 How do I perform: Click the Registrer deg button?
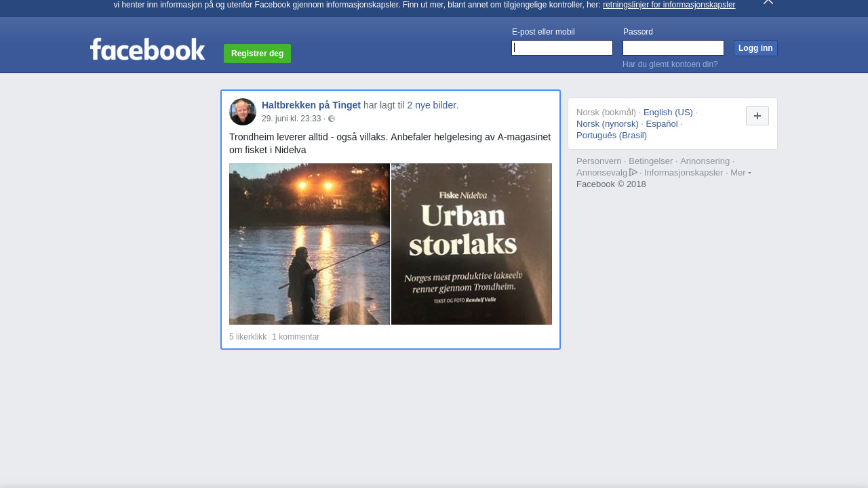click(x=257, y=54)
